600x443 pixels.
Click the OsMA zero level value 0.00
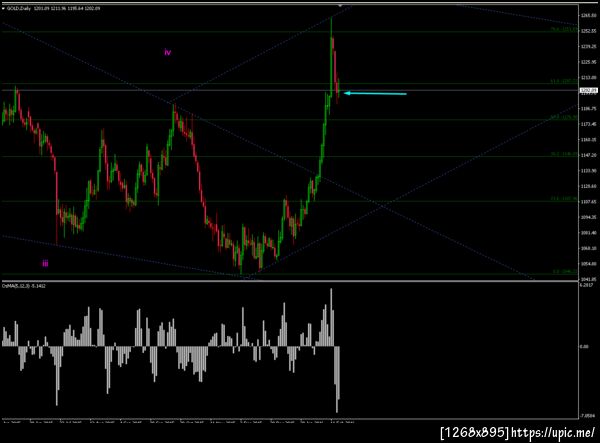click(584, 347)
